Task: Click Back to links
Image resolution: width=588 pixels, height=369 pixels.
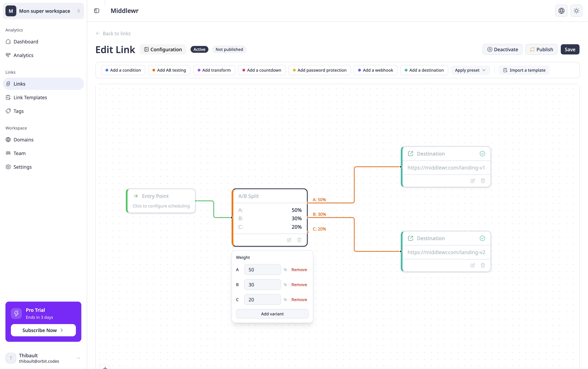Action: [x=113, y=33]
